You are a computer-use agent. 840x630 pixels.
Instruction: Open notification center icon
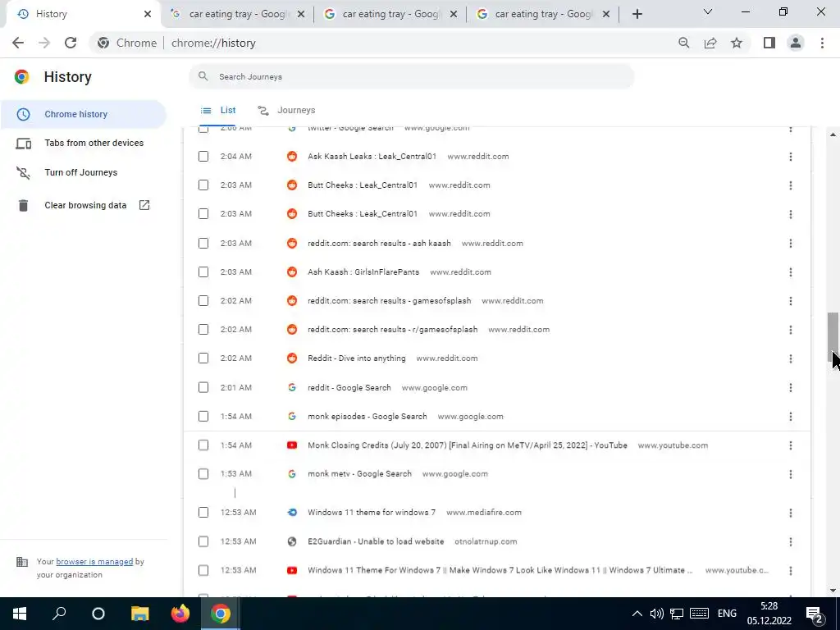coord(815,614)
